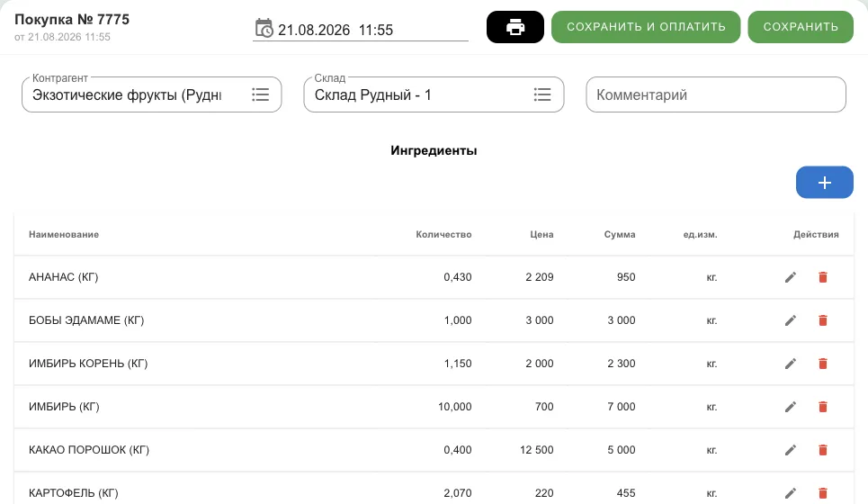868x504 pixels.
Task: Click quantity 0,430 in АНАНАС row
Action: coord(457,277)
